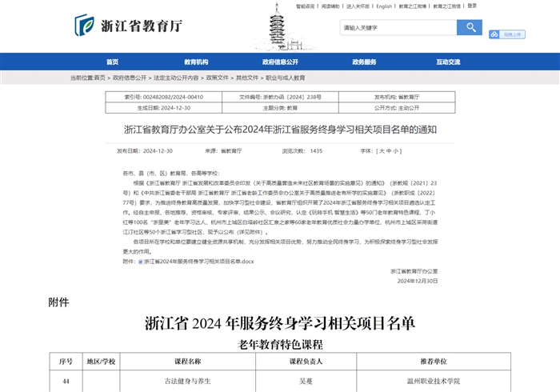Click the document number 浙教办函〔2024〕238号 cell
Screen dimensions: 560x392
pos(280,97)
